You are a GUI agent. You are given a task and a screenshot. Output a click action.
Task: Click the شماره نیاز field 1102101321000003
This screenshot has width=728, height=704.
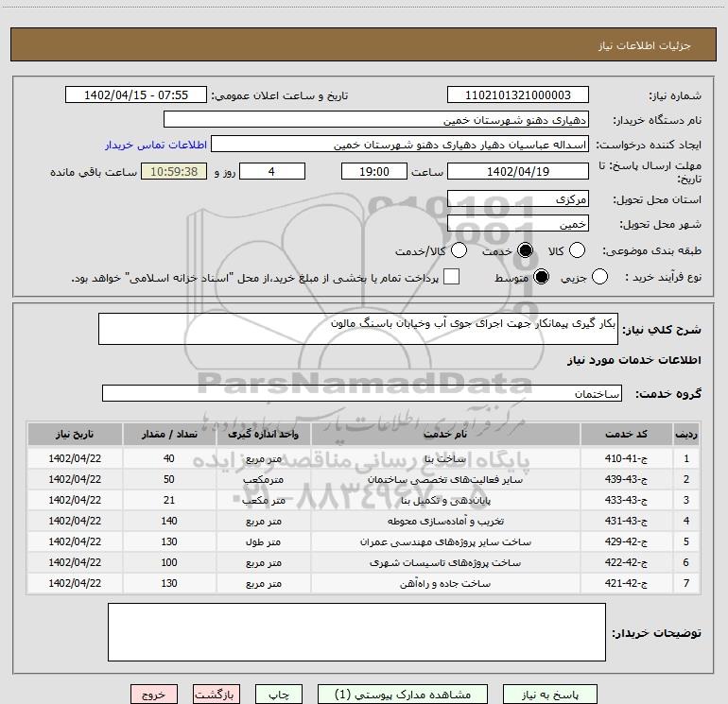coord(518,94)
